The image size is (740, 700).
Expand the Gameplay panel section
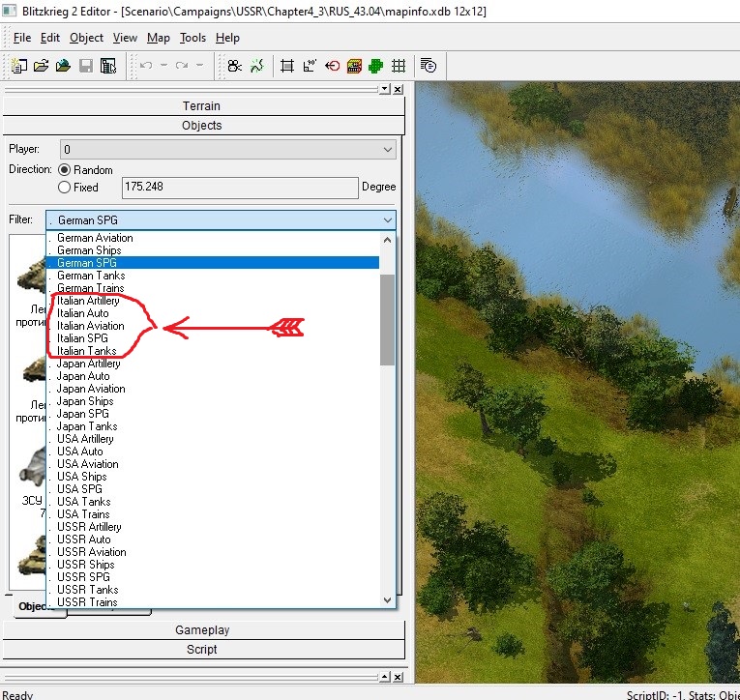click(204, 629)
